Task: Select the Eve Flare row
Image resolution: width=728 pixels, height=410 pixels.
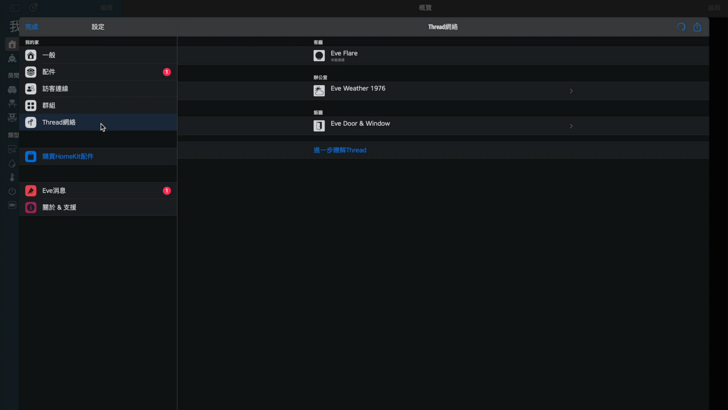Action: (443, 56)
